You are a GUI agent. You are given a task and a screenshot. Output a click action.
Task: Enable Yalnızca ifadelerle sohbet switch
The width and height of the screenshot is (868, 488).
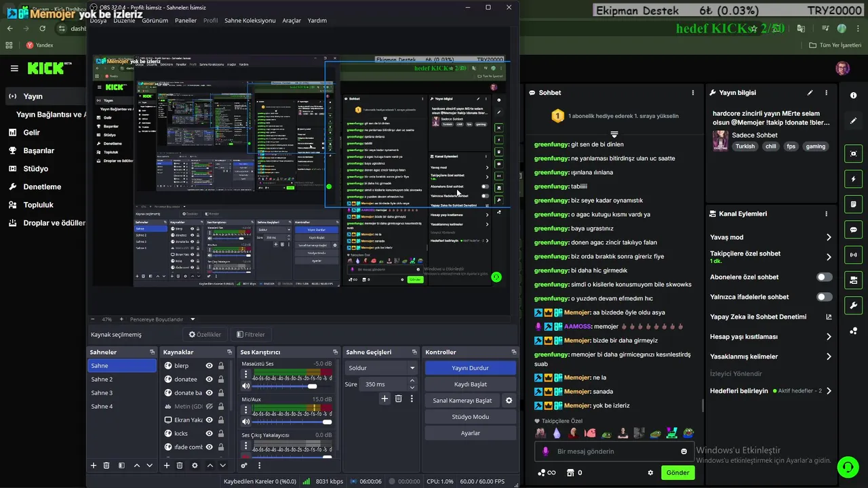[824, 297]
